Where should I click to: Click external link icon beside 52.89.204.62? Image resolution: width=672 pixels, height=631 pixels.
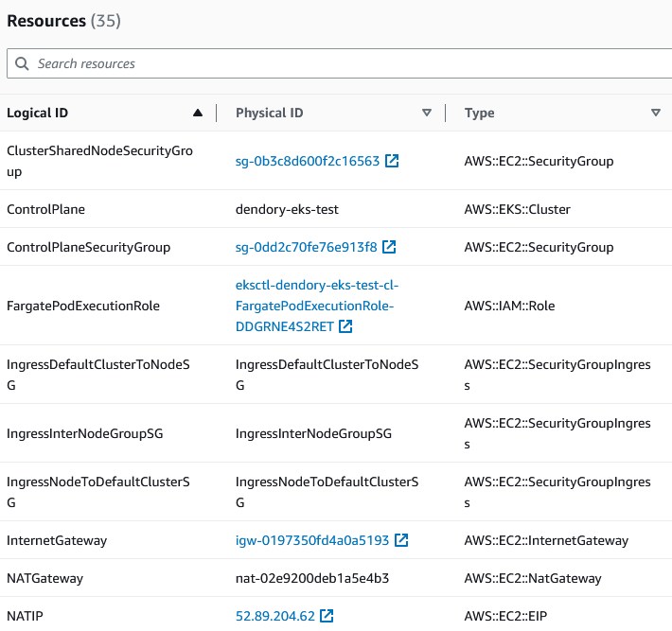tap(327, 616)
